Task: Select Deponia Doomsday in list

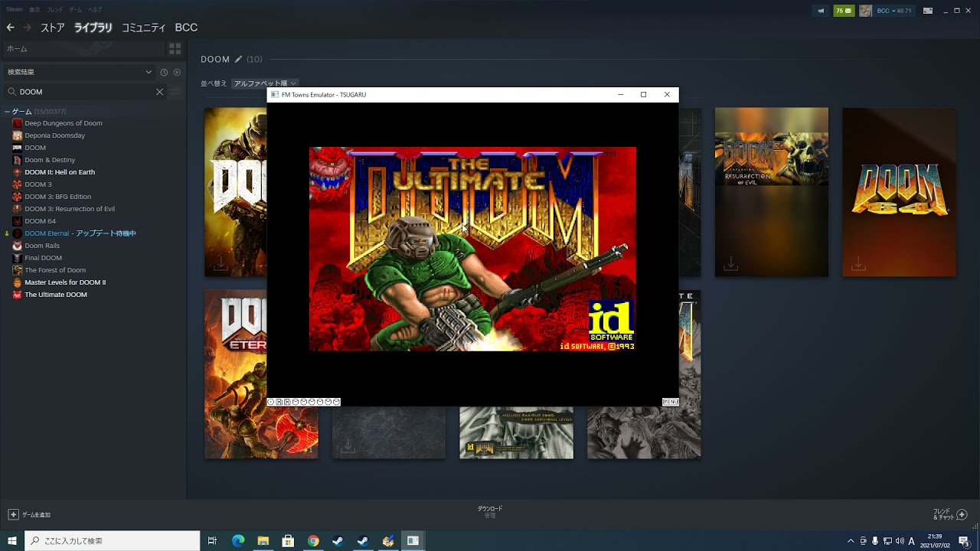Action: (55, 135)
